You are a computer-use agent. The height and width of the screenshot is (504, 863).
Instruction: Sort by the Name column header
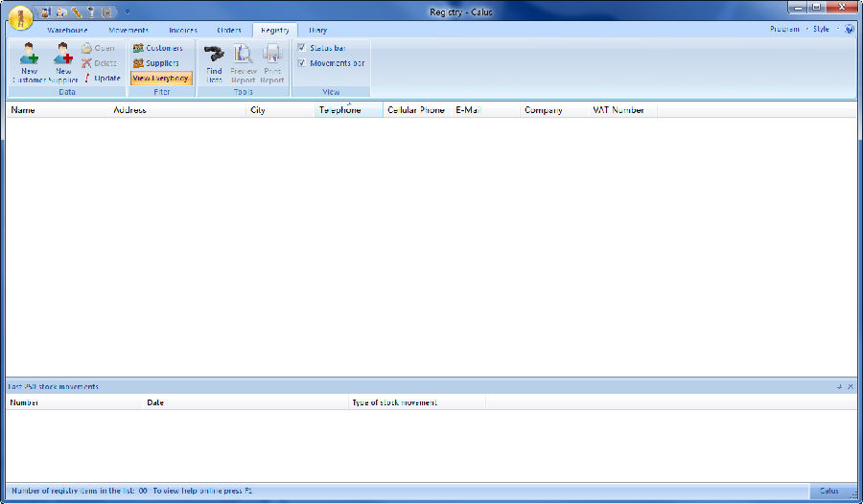point(58,110)
